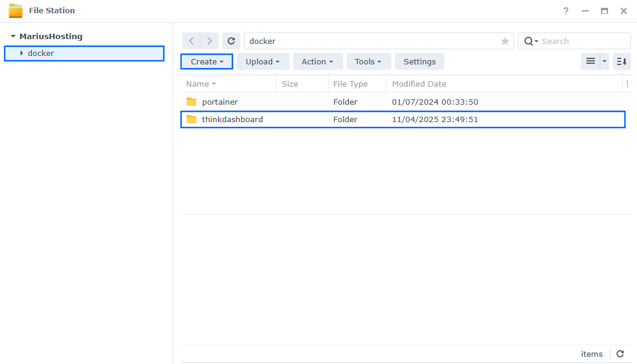Open the view mode dropdown arrow
The image size is (637, 364).
click(604, 61)
